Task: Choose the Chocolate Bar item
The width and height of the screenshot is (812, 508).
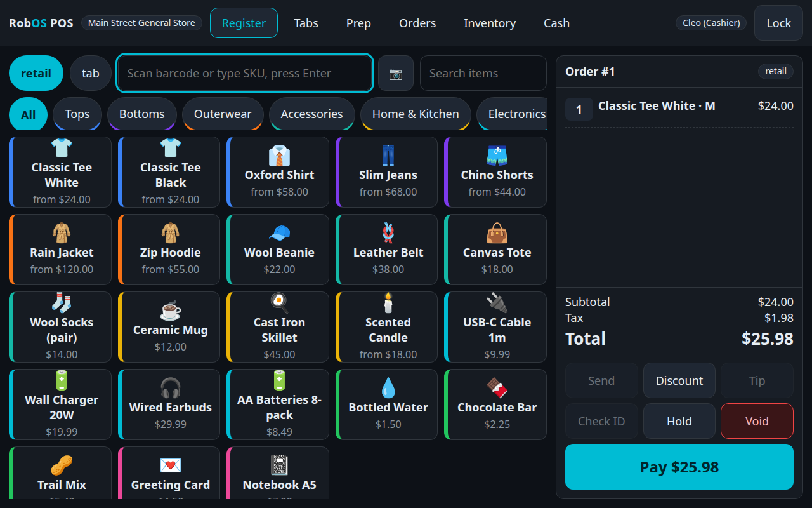Action: (495, 404)
